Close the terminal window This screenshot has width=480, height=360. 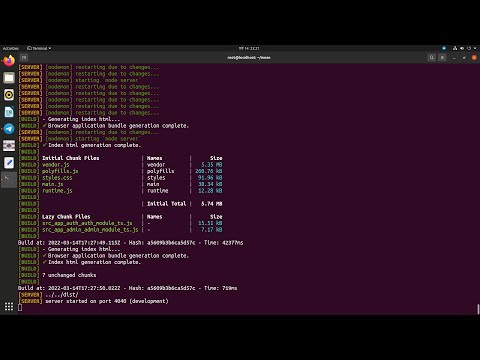point(474,58)
